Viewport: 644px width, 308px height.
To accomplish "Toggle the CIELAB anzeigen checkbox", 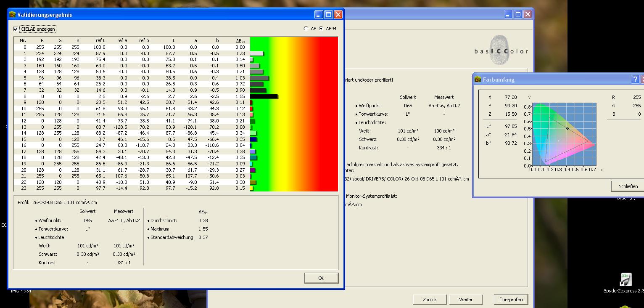I will tap(16, 29).
